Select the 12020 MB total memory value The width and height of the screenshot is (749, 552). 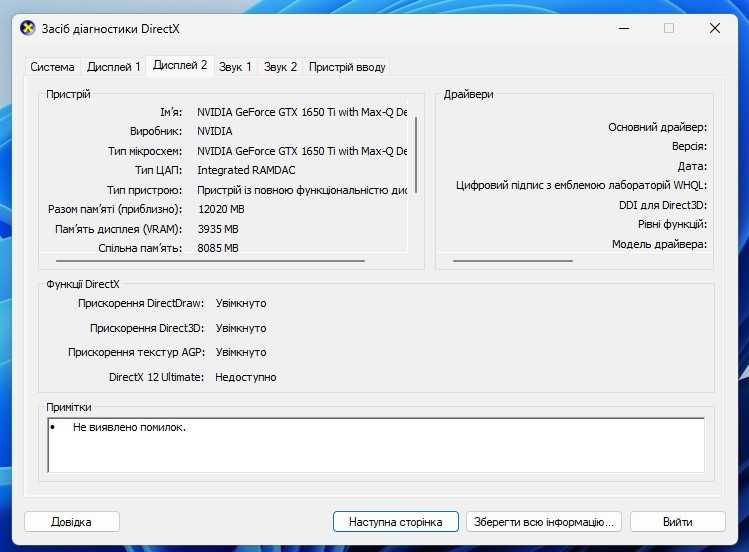pyautogui.click(x=221, y=209)
